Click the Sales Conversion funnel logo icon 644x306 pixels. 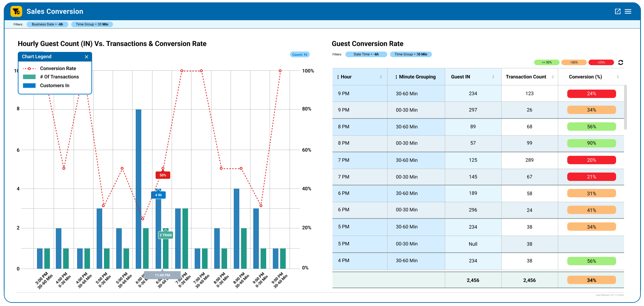16,12
